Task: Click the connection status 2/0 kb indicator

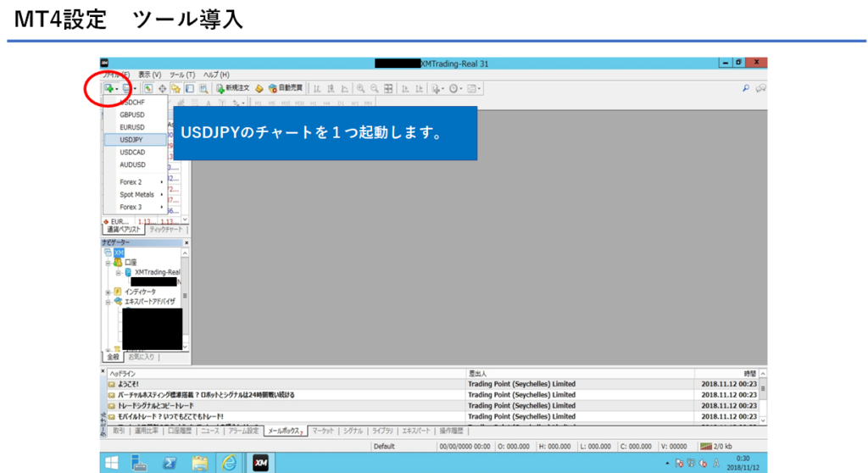Action: point(717,447)
